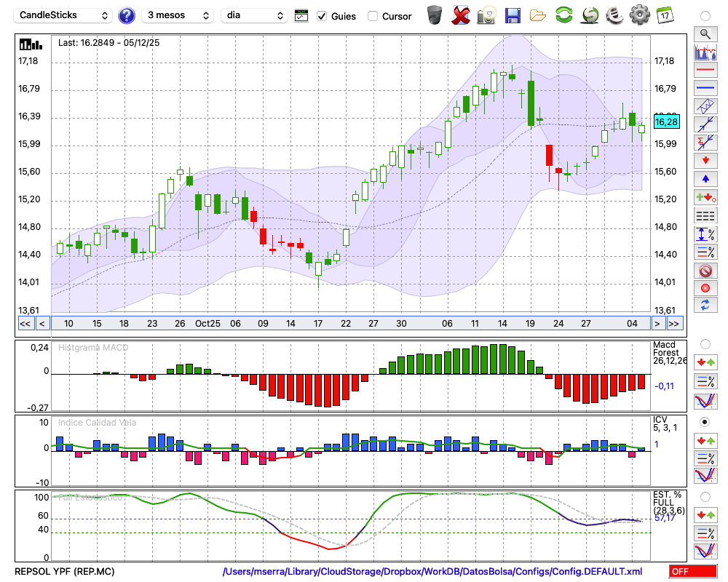Screen dimensions: 728x582
Task: Click ICV panel lines percent icon
Action: [705, 458]
